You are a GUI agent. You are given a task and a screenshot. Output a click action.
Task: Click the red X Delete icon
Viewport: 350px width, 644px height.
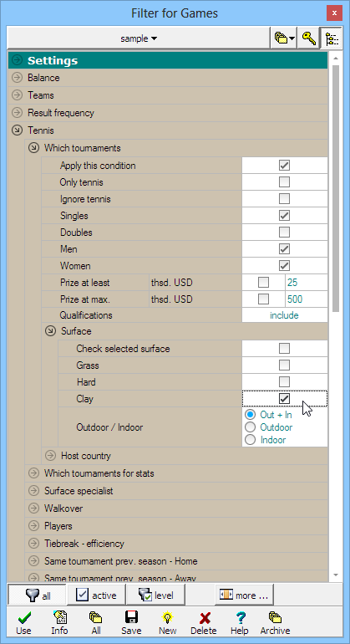pos(204,617)
